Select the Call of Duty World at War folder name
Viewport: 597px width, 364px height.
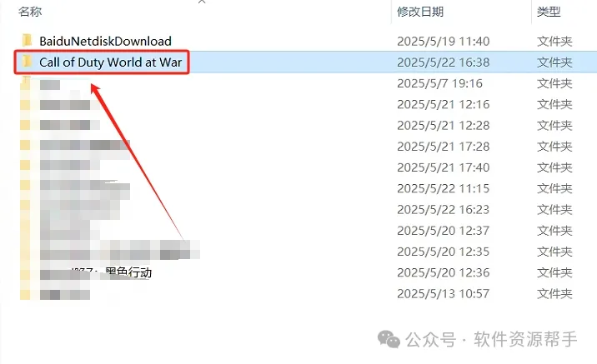[x=110, y=62]
